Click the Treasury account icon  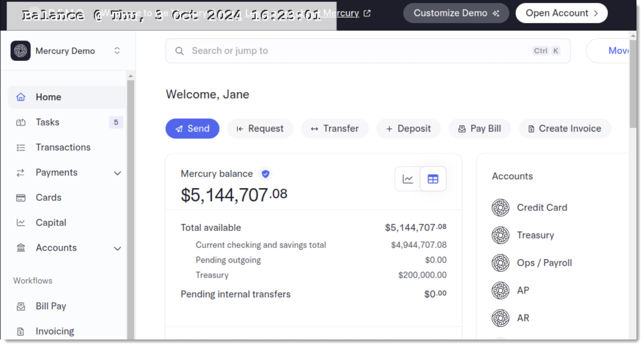tap(500, 235)
